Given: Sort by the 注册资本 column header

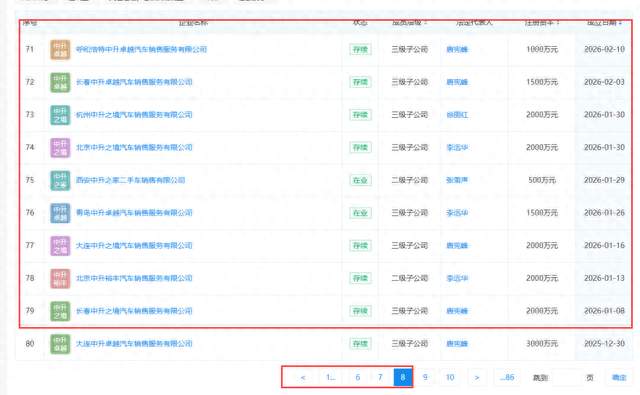Looking at the screenshot, I should (542, 22).
